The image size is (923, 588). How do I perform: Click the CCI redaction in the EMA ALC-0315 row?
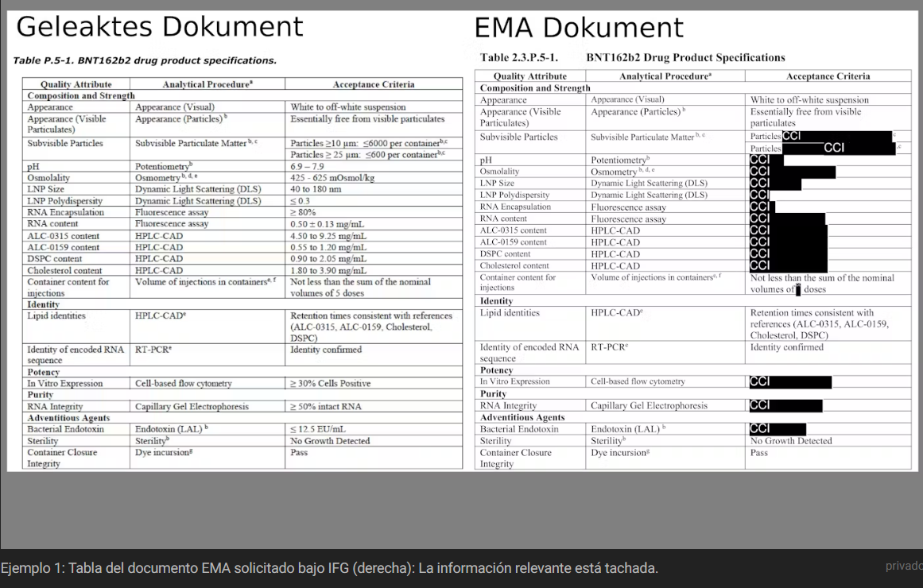(788, 230)
